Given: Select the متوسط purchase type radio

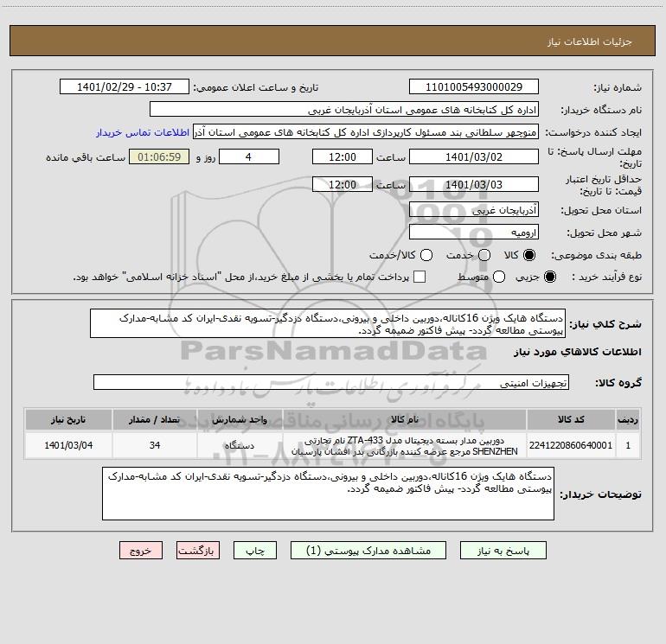Looking at the screenshot, I should pyautogui.click(x=499, y=277).
